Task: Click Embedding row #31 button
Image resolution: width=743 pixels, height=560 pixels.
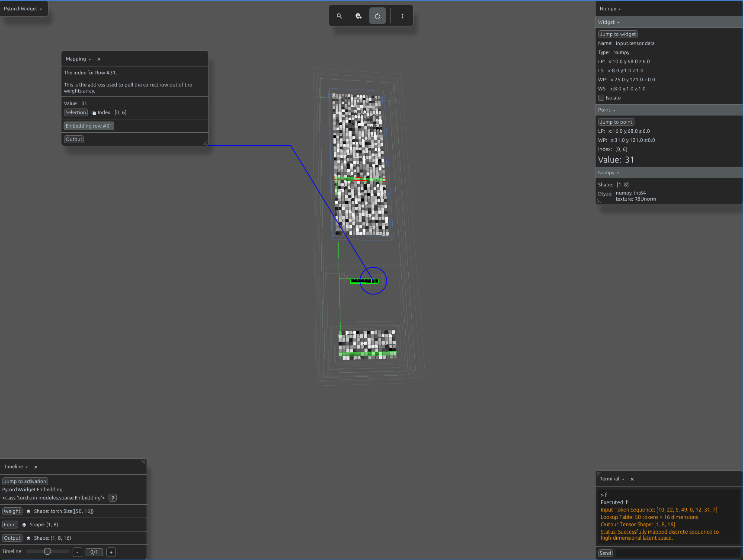Action: pos(89,126)
